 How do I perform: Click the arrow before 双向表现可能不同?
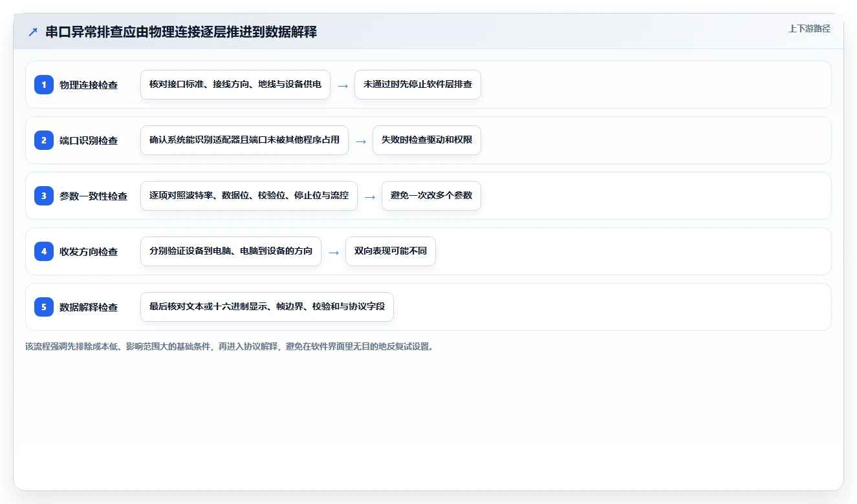pyautogui.click(x=334, y=252)
